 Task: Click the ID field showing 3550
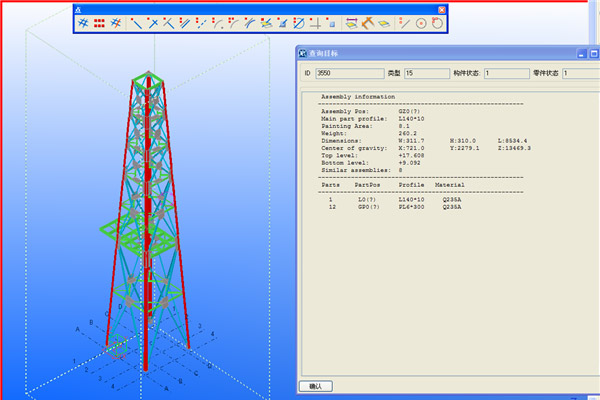[348, 73]
